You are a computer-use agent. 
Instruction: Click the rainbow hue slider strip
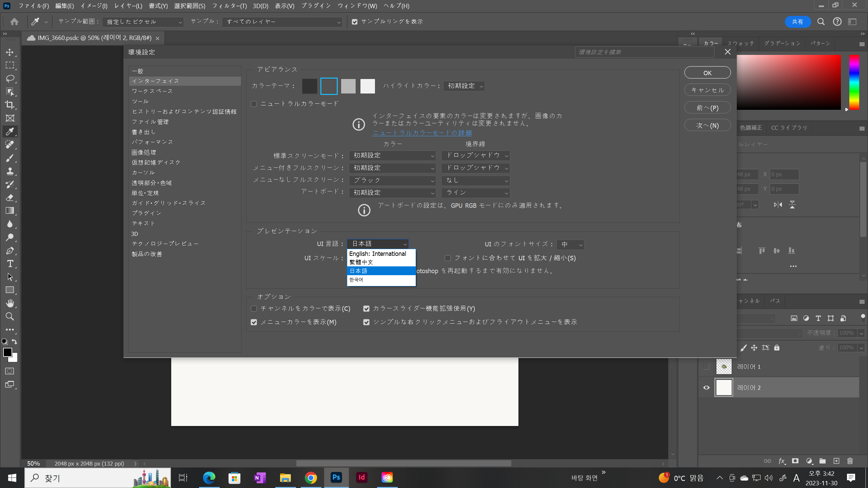(x=854, y=82)
